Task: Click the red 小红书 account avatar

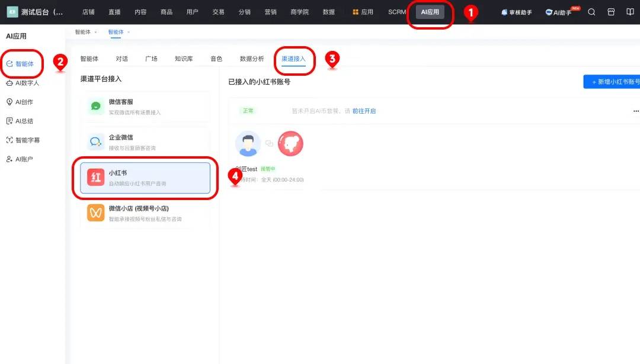Action: (290, 143)
